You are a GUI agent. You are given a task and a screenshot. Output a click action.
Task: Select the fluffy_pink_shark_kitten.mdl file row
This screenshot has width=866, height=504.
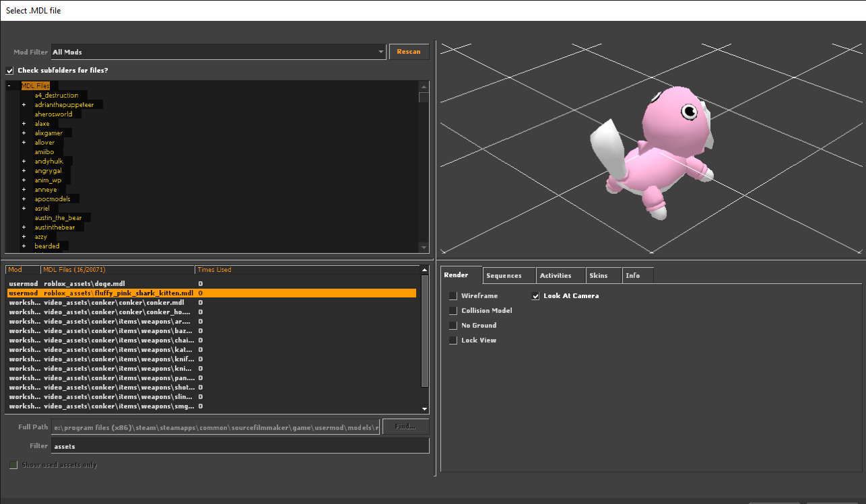pos(211,293)
